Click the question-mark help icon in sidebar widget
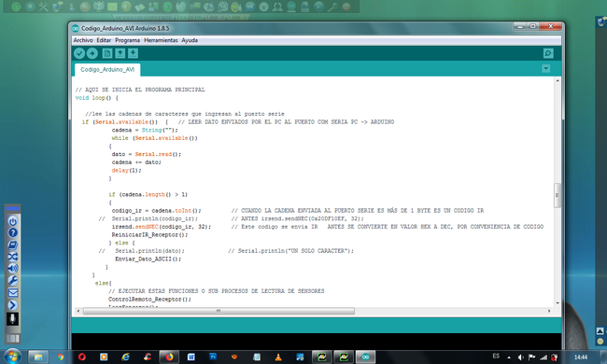Screen dimensions: 607x364 point(13,233)
